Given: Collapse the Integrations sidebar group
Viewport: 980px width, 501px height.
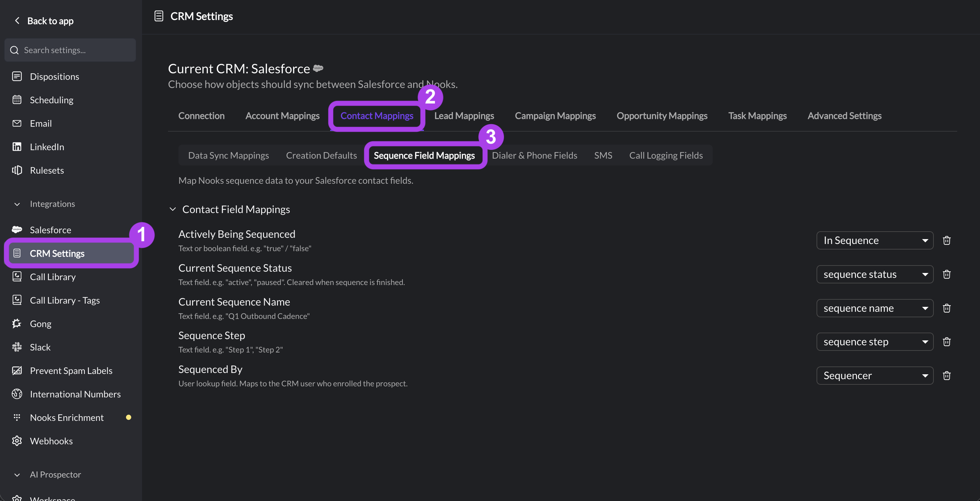Looking at the screenshot, I should [17, 204].
